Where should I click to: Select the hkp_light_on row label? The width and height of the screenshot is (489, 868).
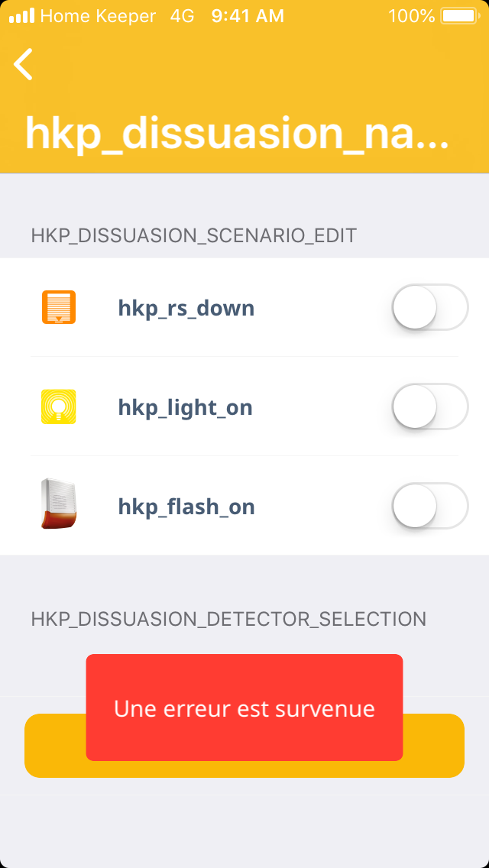(185, 407)
